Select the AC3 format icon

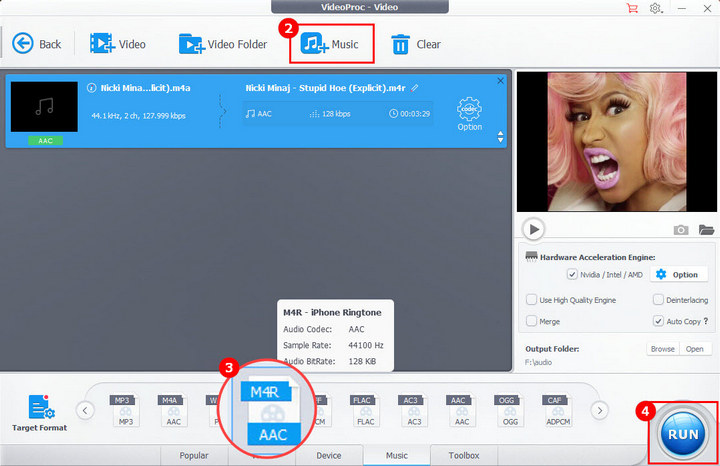(x=414, y=410)
